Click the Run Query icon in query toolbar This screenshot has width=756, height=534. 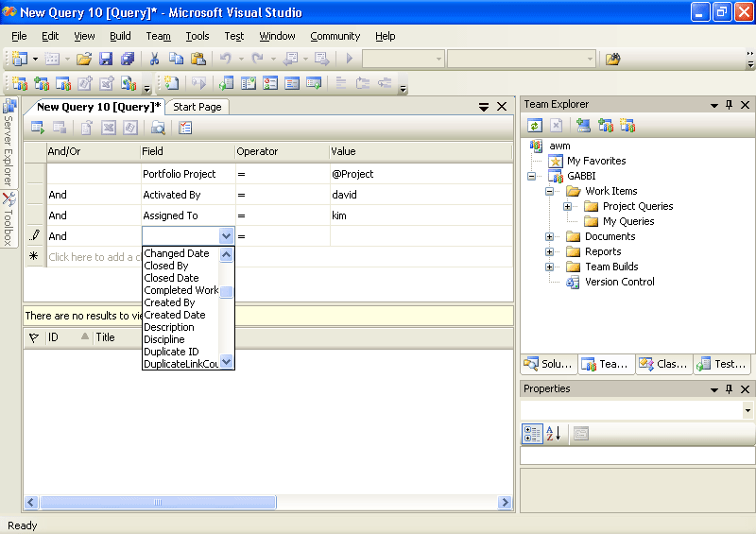pos(38,128)
